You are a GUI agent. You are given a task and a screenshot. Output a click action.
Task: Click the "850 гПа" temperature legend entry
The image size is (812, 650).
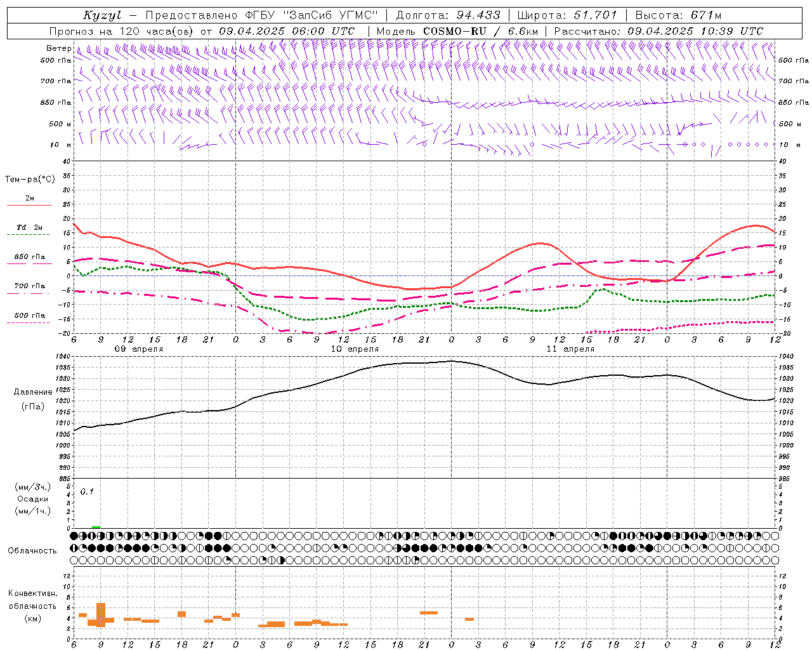pos(30,257)
